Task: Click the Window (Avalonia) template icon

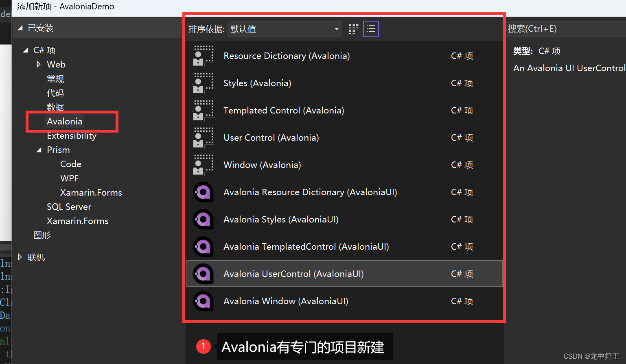Action: pos(203,164)
